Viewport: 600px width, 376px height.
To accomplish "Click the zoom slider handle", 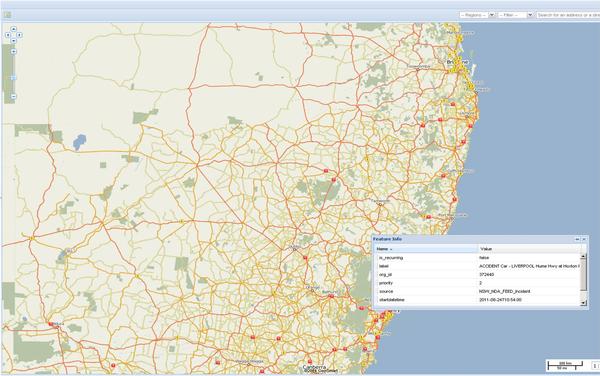I will pyautogui.click(x=13, y=78).
